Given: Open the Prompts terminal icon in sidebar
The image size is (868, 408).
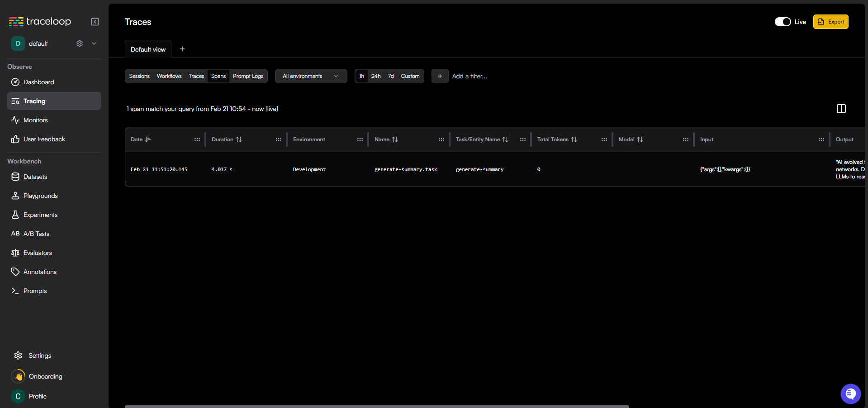Looking at the screenshot, I should click(x=15, y=290).
